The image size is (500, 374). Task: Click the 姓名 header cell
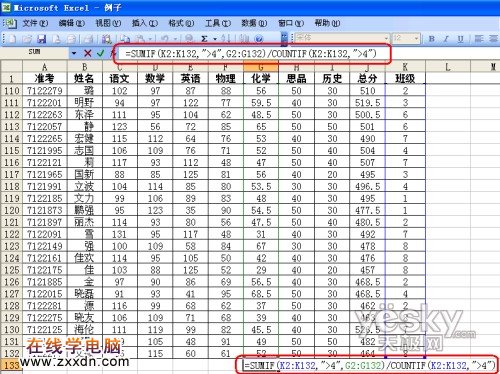point(85,78)
